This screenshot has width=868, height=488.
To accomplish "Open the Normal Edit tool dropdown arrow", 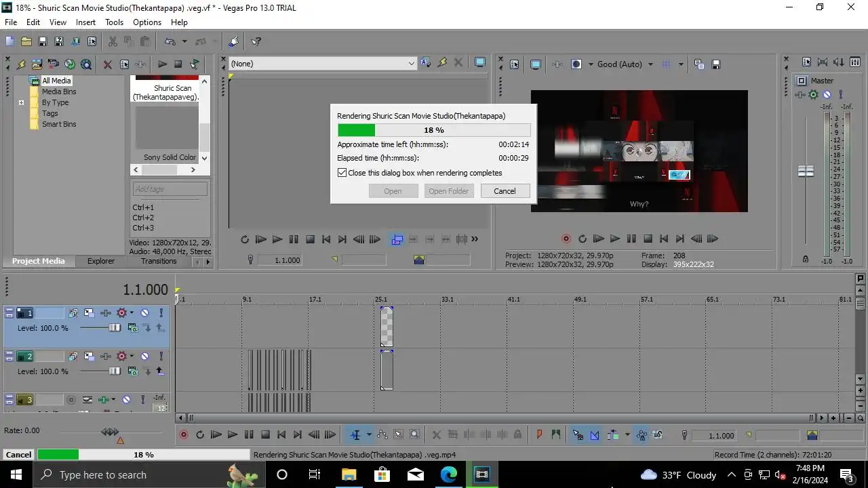I will (x=369, y=435).
